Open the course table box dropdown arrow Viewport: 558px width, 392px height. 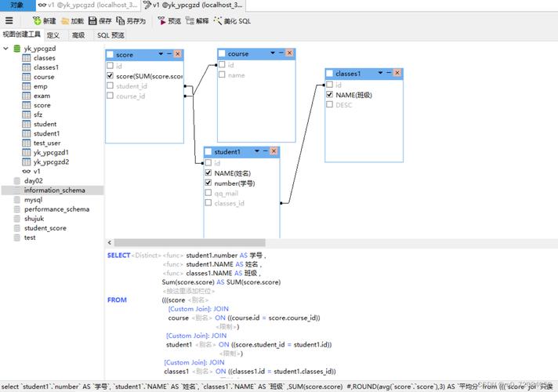click(x=273, y=53)
